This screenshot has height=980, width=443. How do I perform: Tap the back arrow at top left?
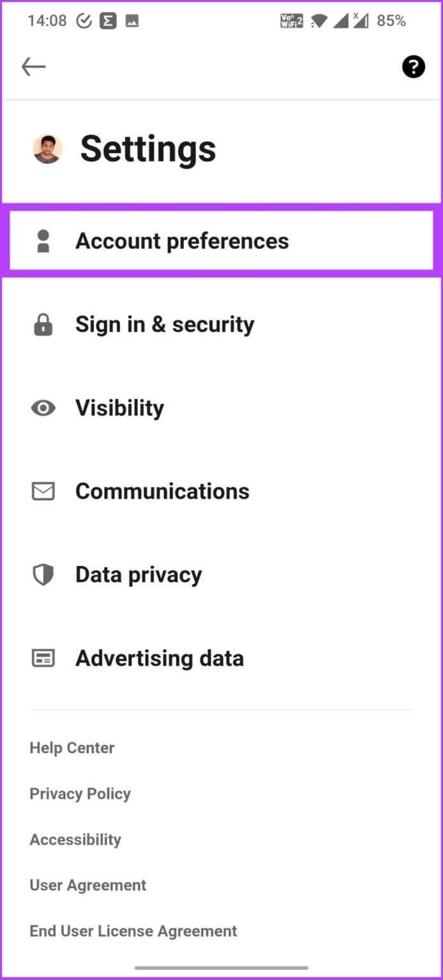tap(33, 66)
